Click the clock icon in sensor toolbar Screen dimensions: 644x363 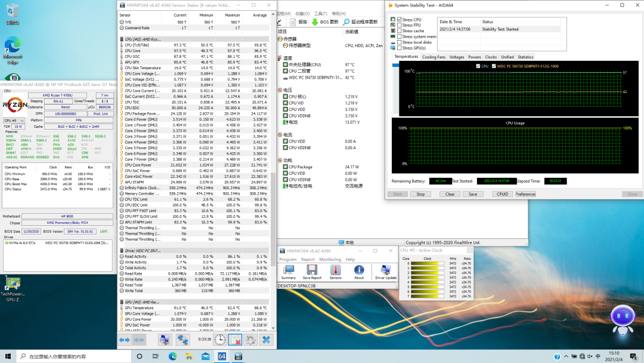point(220,339)
